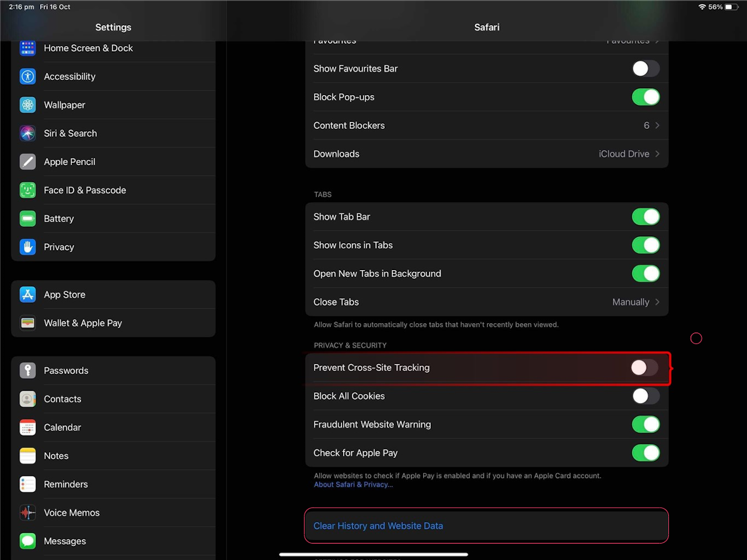Open About Safari & Privacy link

click(353, 485)
